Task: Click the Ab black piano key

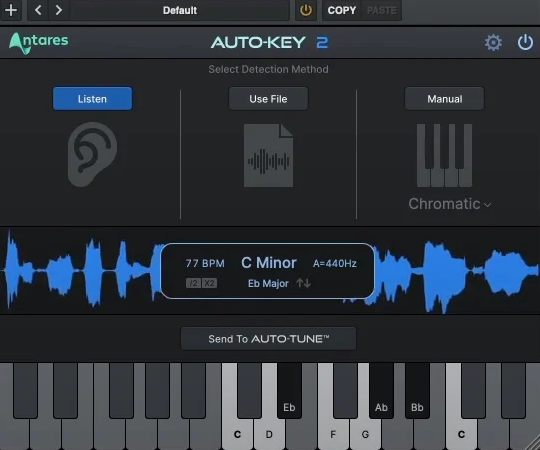Action: 381,391
